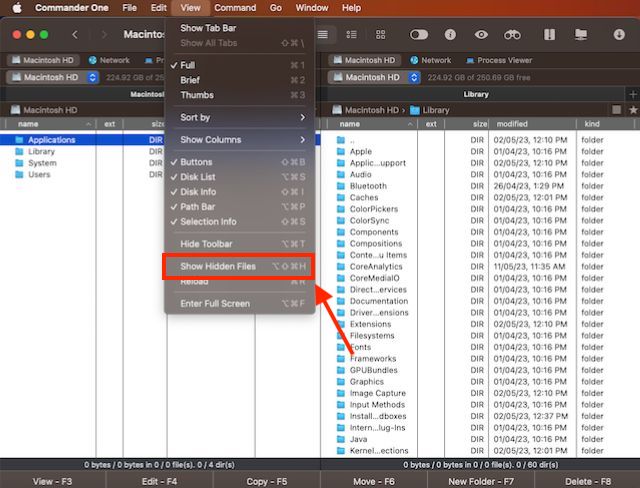Click Network in right pane disk list
The height and width of the screenshot is (488, 640).
(431, 60)
